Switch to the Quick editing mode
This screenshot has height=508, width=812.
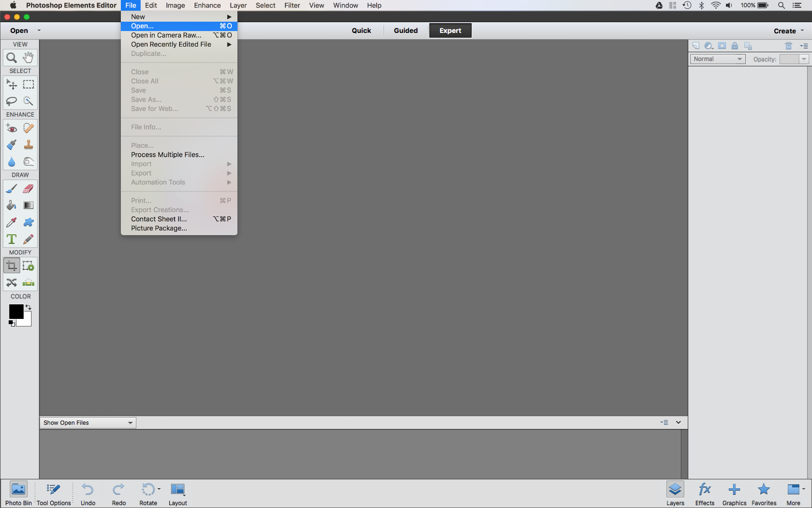pos(361,30)
